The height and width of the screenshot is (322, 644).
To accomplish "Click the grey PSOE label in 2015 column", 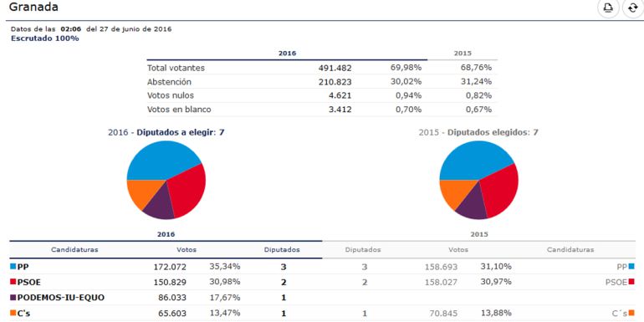I will point(616,282).
